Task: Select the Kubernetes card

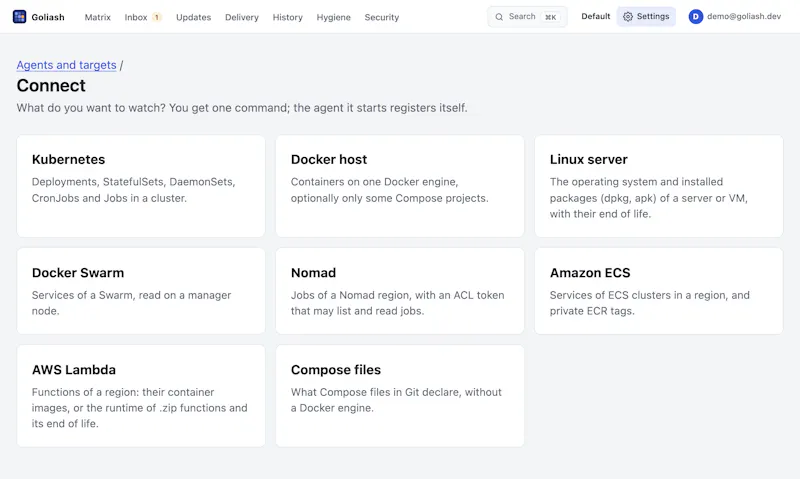Action: [x=141, y=186]
